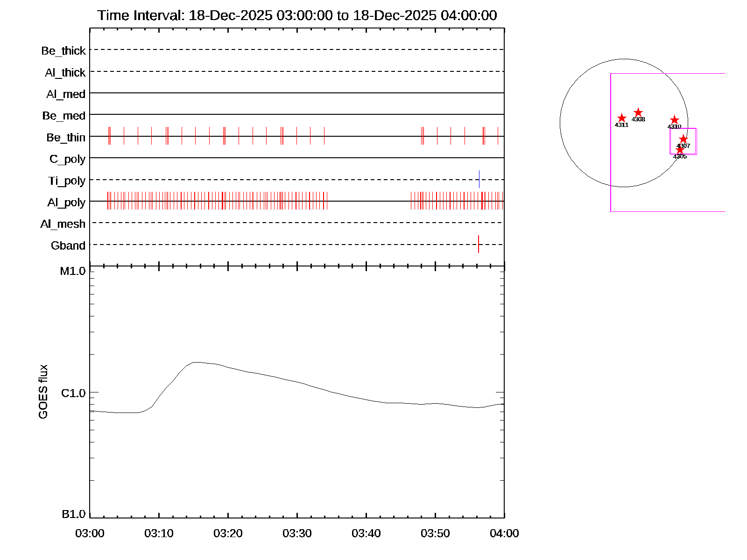Click the star for active region 4307

683,139
